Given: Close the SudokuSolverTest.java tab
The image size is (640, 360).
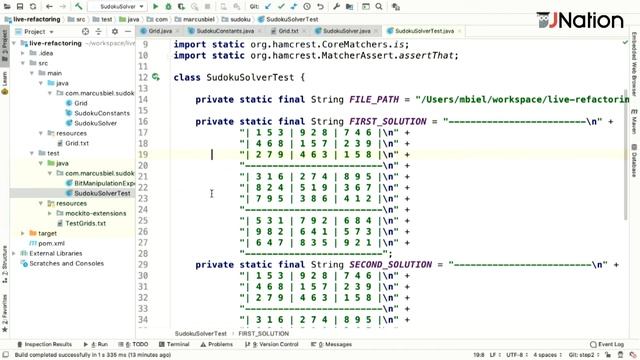Looking at the screenshot, I should pos(460,31).
